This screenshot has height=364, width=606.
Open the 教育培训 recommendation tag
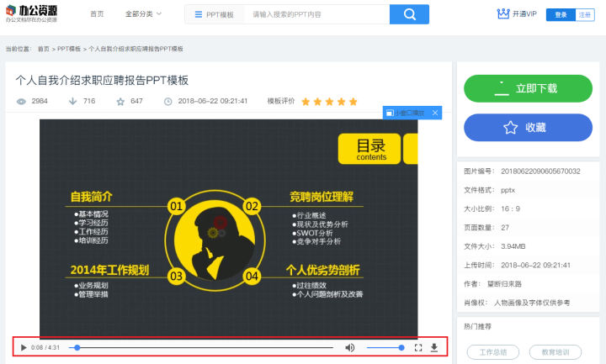pos(555,352)
